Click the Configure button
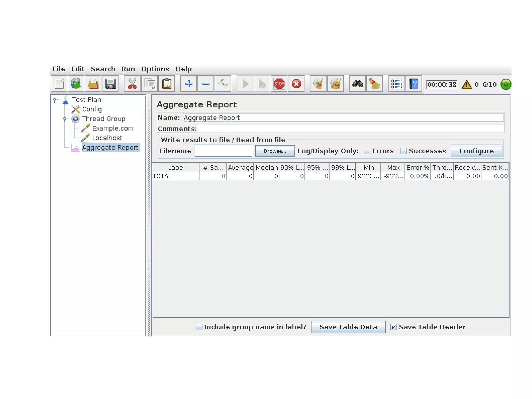This screenshot has height=399, width=532. coord(476,151)
